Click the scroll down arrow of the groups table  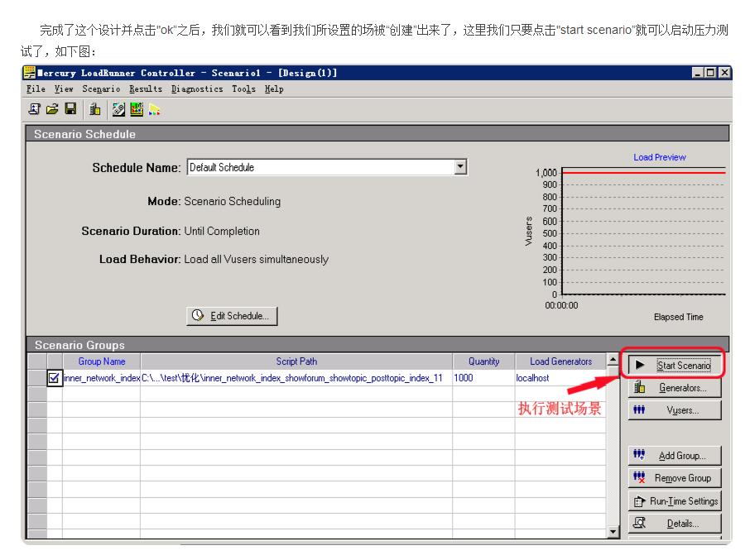[613, 531]
